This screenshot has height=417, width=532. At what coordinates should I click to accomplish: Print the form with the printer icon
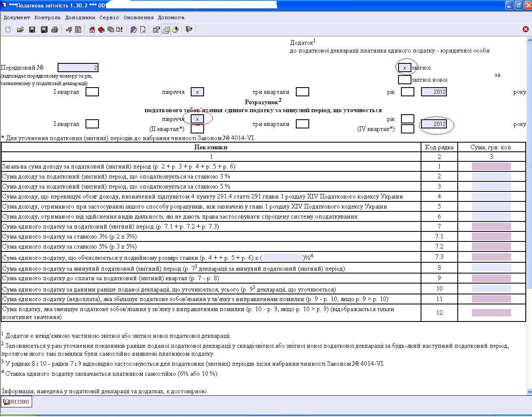(x=54, y=30)
